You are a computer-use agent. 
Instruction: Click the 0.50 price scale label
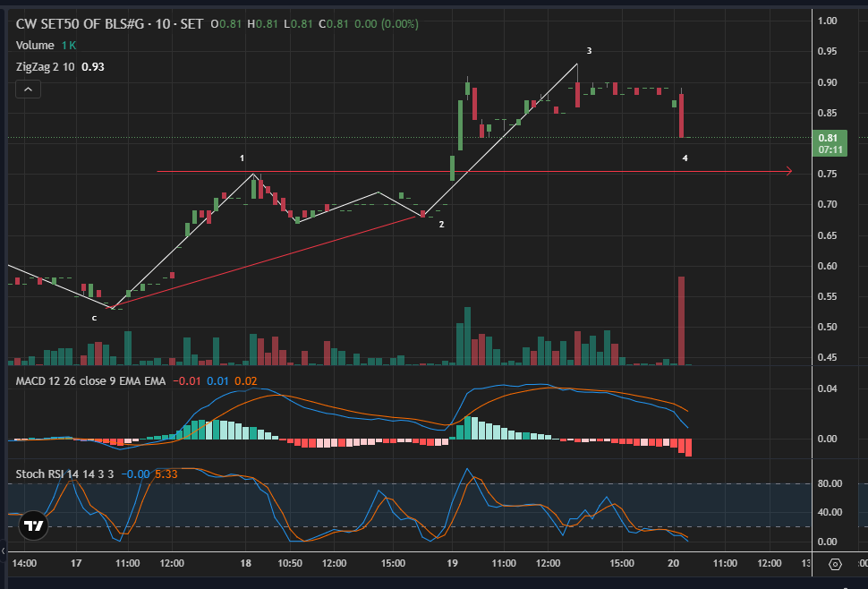coord(827,327)
